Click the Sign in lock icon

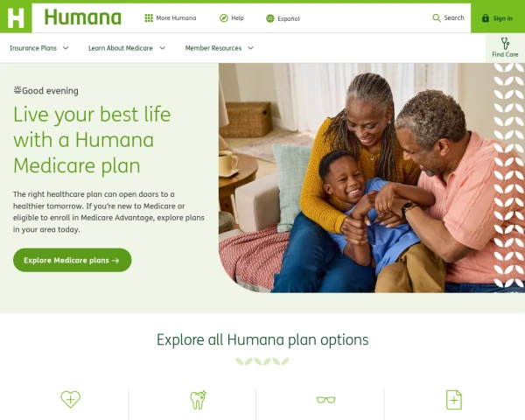click(486, 18)
